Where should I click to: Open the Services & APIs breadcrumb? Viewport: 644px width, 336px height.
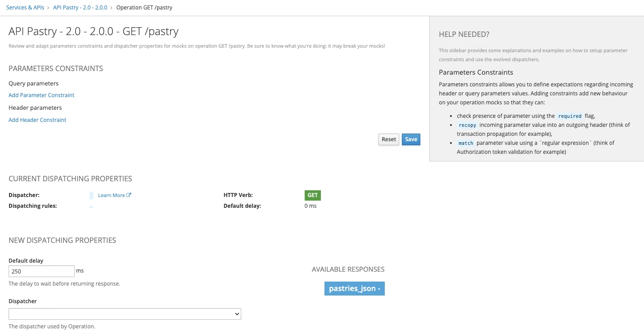coord(25,8)
